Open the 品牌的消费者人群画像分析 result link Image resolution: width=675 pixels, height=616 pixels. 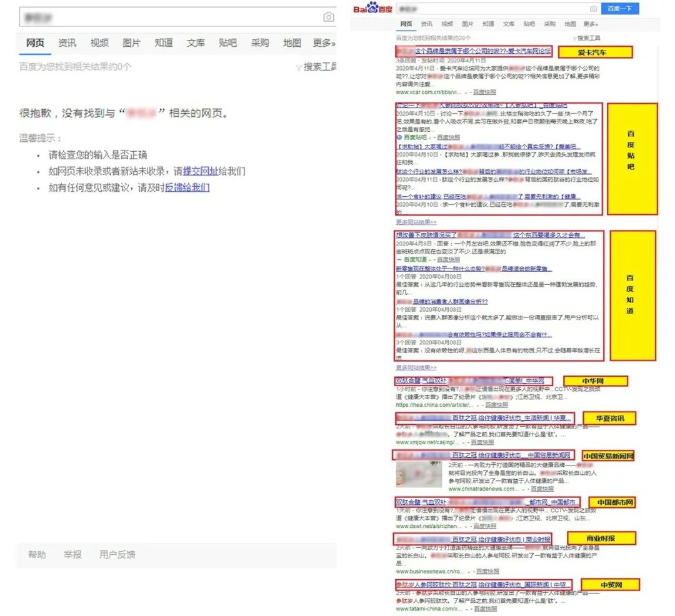point(442,302)
